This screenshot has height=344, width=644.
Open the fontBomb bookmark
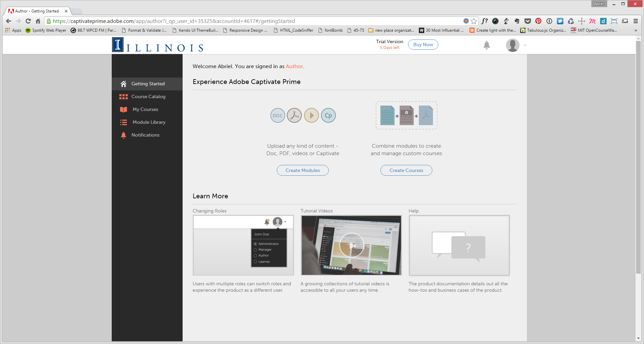tap(330, 30)
